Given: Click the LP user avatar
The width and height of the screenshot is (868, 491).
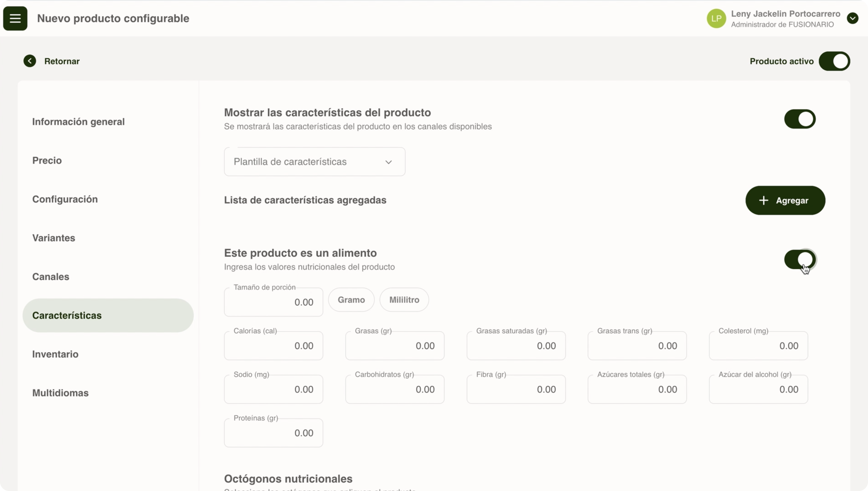Looking at the screenshot, I should pyautogui.click(x=716, y=19).
